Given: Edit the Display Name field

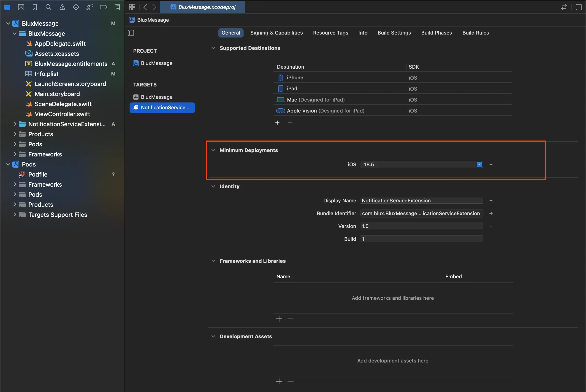Looking at the screenshot, I should [x=422, y=201].
